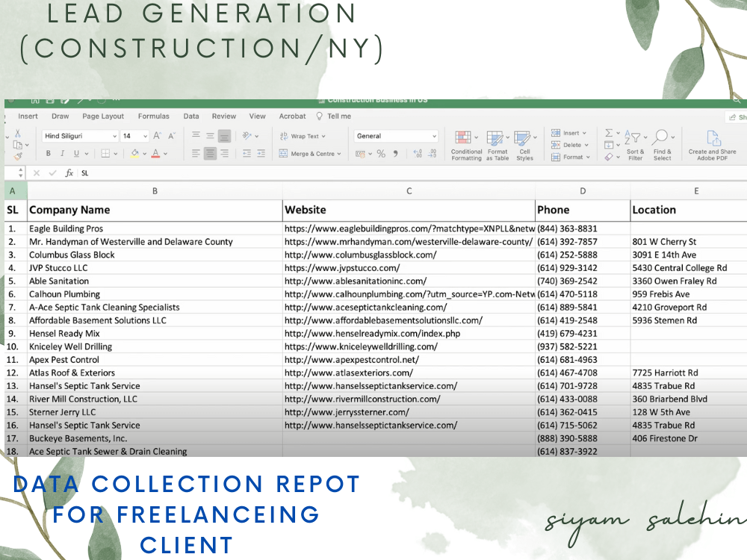Align text left
Image resolution: width=747 pixels, height=560 pixels.
click(196, 153)
